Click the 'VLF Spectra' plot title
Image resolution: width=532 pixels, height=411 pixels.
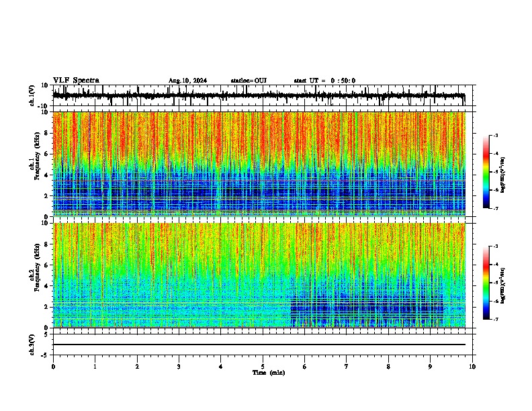(76, 81)
